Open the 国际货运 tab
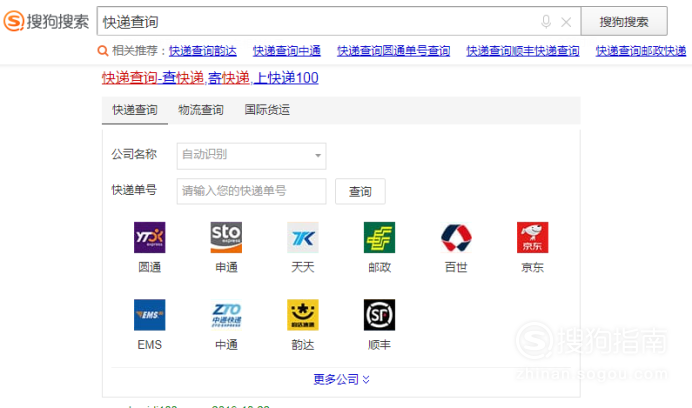The width and height of the screenshot is (692, 408). click(267, 110)
